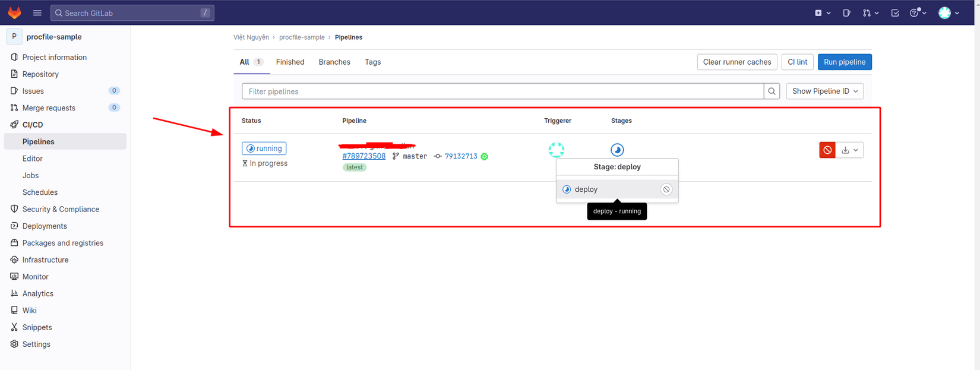Open Deployments in sidebar

(45, 226)
